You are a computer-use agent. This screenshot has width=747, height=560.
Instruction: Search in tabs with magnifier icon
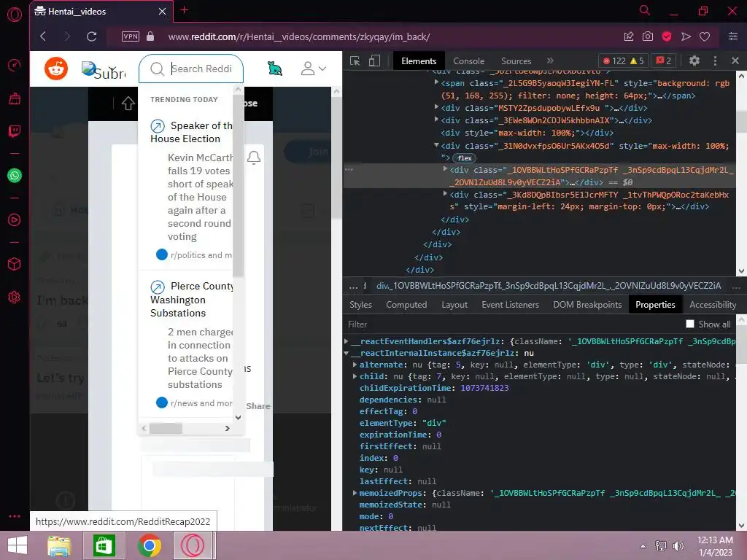click(645, 10)
